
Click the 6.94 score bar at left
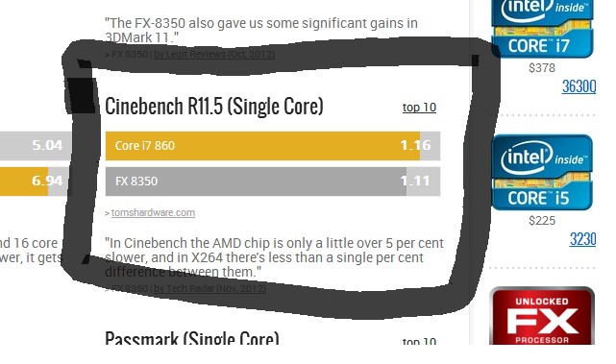[37, 181]
